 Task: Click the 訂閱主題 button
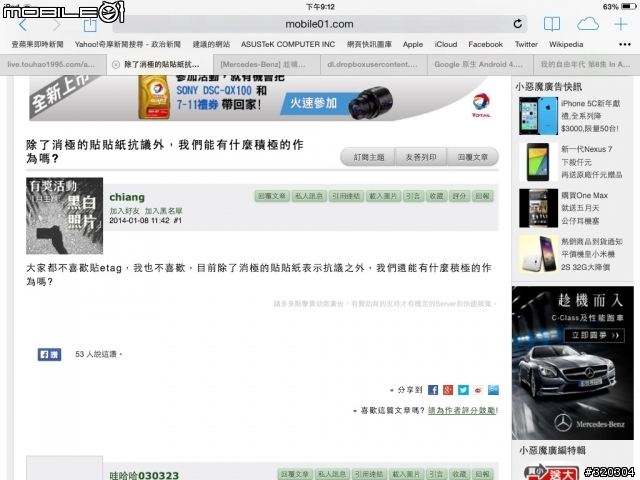pyautogui.click(x=369, y=157)
